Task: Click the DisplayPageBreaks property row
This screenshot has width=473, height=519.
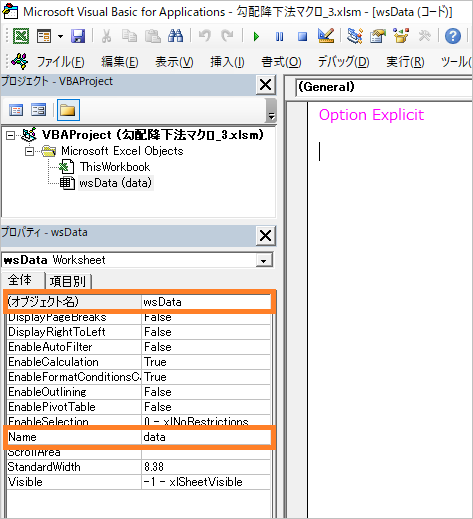Action: (x=138, y=318)
